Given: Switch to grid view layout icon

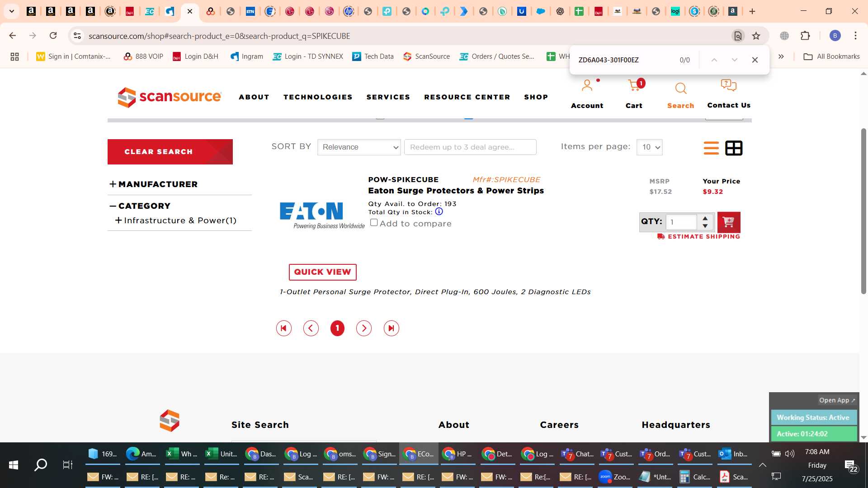Looking at the screenshot, I should (x=734, y=148).
